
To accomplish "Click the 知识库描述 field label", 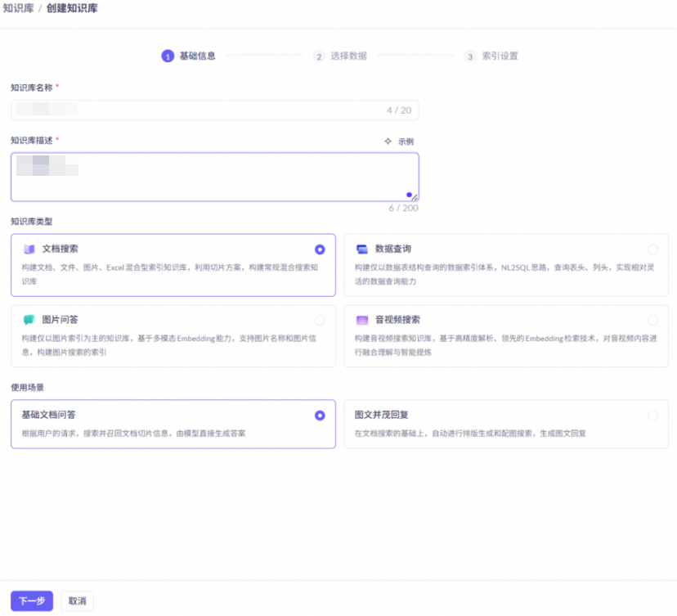I will click(x=32, y=141).
